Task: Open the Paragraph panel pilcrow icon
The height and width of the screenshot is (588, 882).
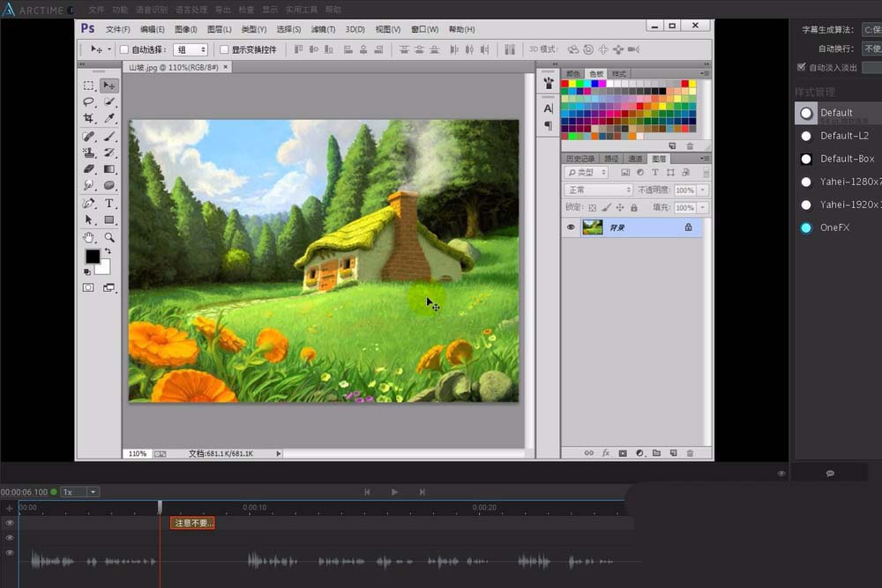Action: (x=549, y=125)
